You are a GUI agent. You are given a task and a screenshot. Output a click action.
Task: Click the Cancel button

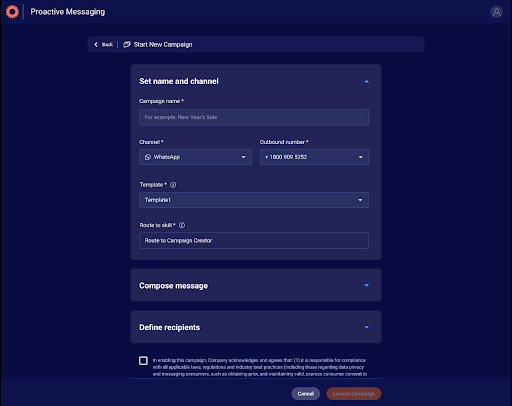(x=306, y=394)
